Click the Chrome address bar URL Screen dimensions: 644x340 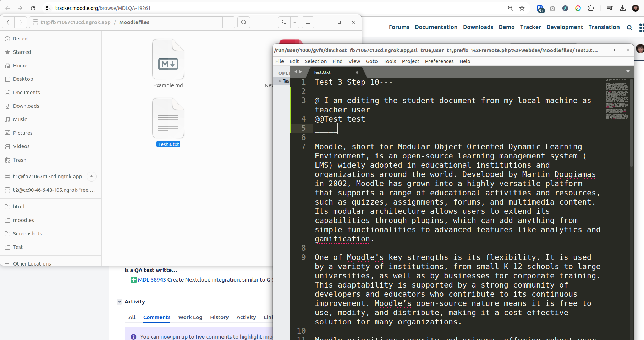click(103, 8)
